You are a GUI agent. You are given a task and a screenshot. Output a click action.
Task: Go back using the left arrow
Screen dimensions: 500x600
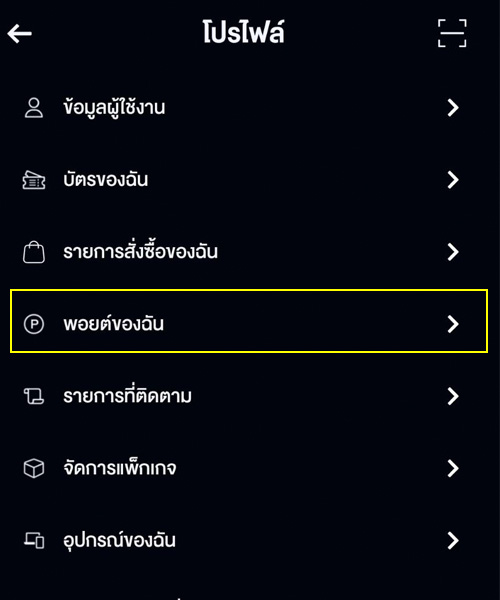pos(20,33)
